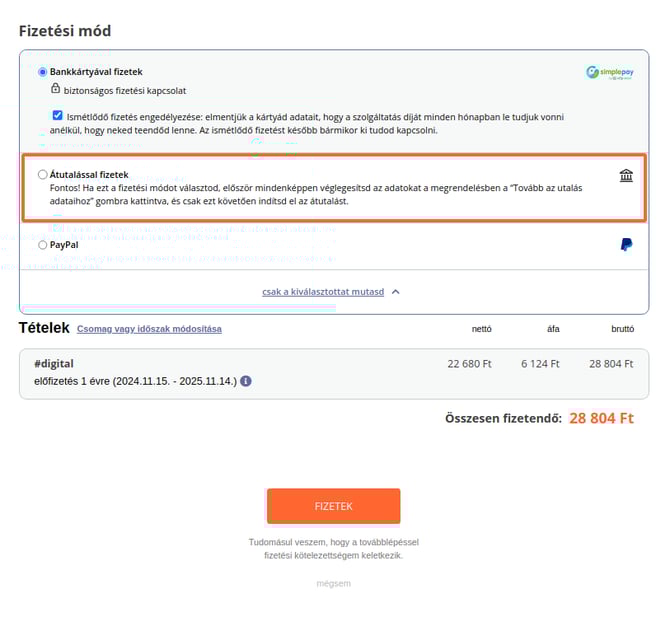
Task: Open the subscription period info icon
Action: pos(246,381)
